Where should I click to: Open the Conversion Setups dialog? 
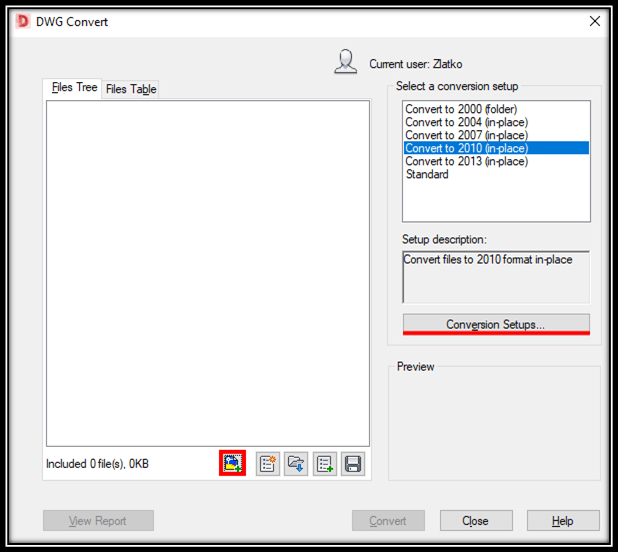pos(496,324)
